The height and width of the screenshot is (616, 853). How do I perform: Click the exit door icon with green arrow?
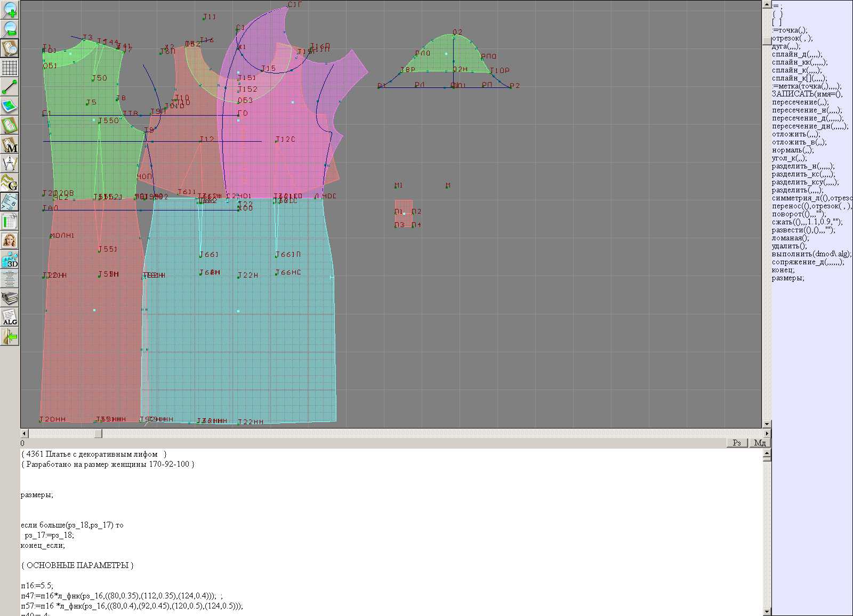[10, 336]
